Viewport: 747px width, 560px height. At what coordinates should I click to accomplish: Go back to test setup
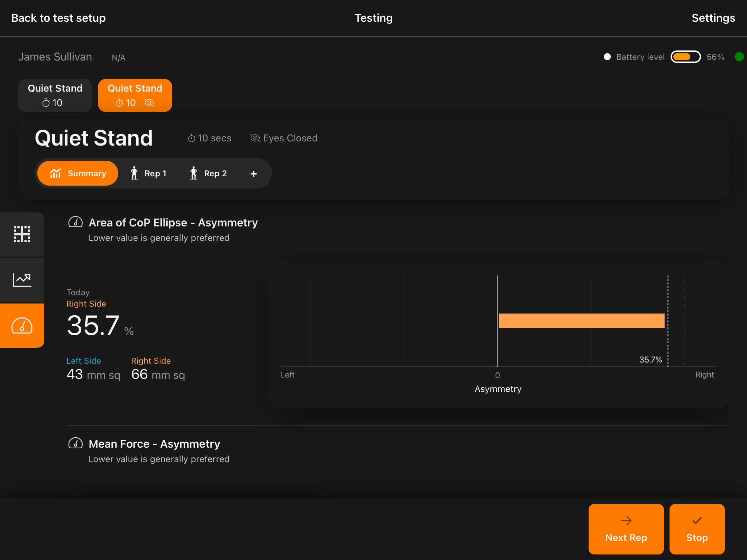[x=58, y=18]
